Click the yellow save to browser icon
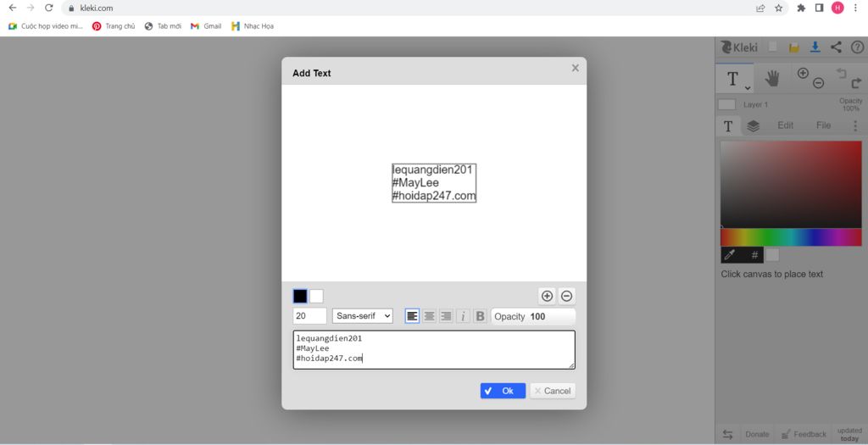This screenshot has width=868, height=445. click(793, 47)
